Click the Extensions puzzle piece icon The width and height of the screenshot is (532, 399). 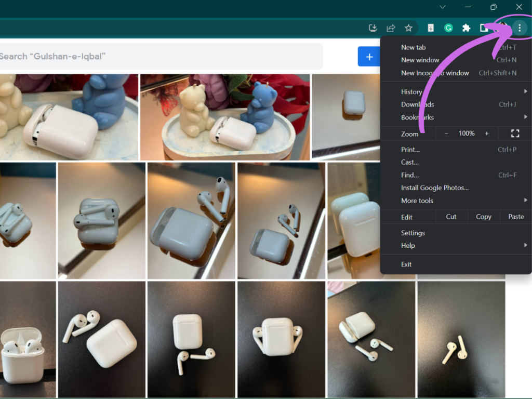point(466,28)
